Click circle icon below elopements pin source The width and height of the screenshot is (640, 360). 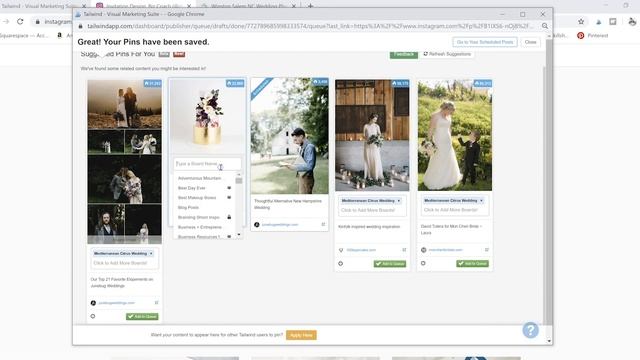[x=93, y=316]
